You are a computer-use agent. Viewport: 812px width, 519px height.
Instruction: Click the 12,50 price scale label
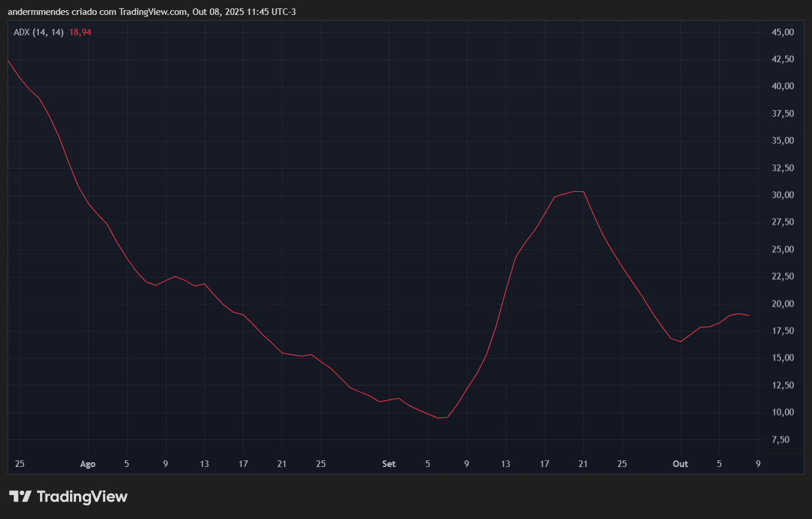[784, 386]
